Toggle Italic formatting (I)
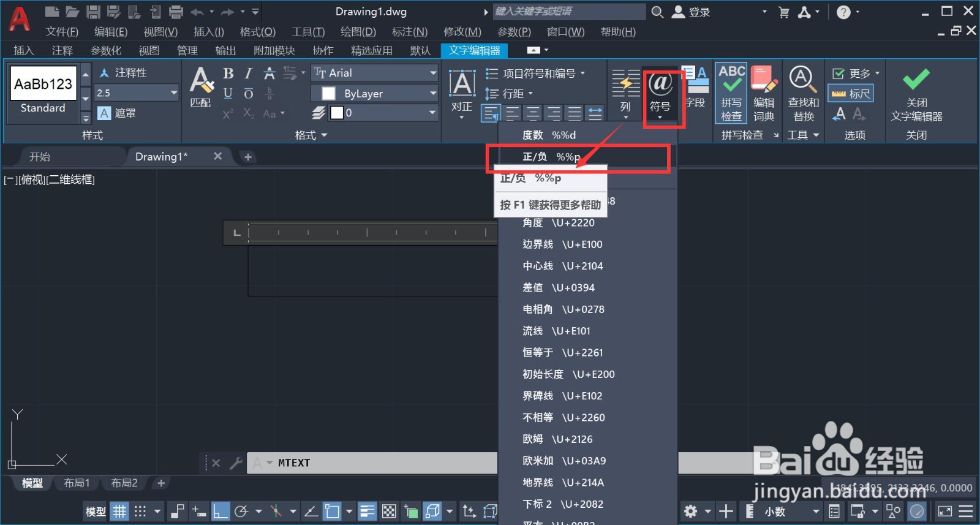Screen dimensions: 980x525 248,74
